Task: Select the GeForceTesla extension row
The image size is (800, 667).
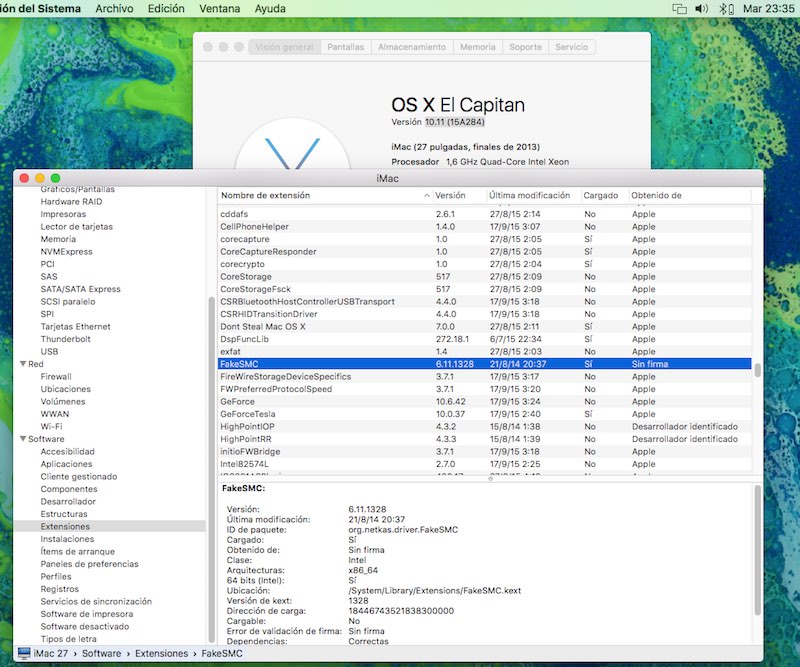Action: click(x=484, y=414)
